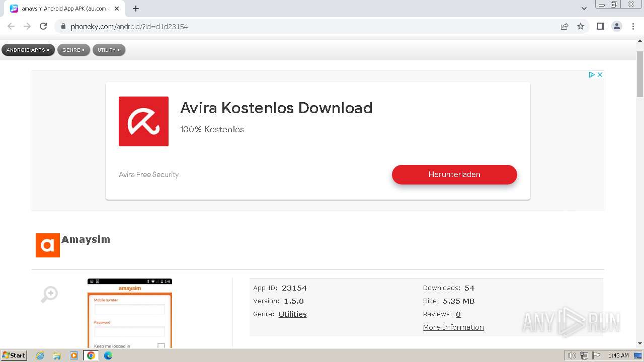Viewport: 644px width, 362px height.
Task: Close the amaysim browser tab
Action: click(117, 9)
